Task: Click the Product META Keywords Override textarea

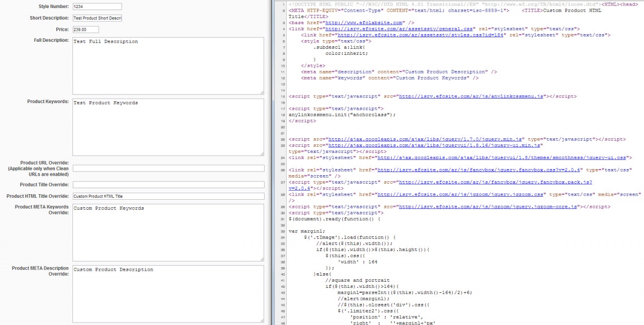Action: (168, 232)
